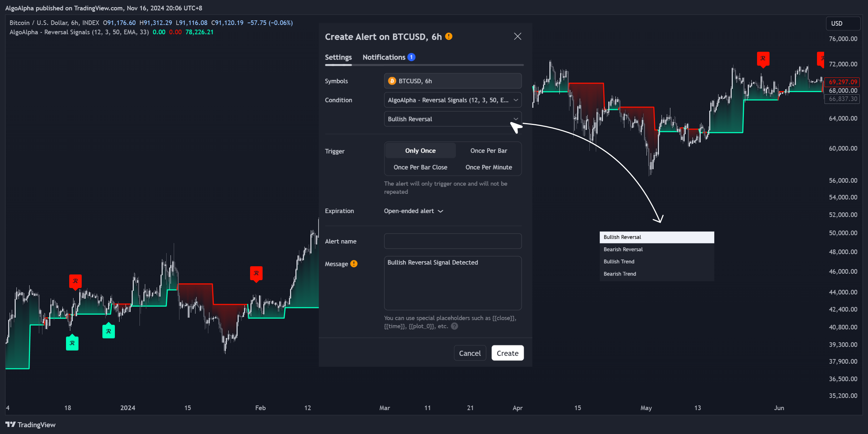Choose the Once Per Bar Close trigger

420,167
